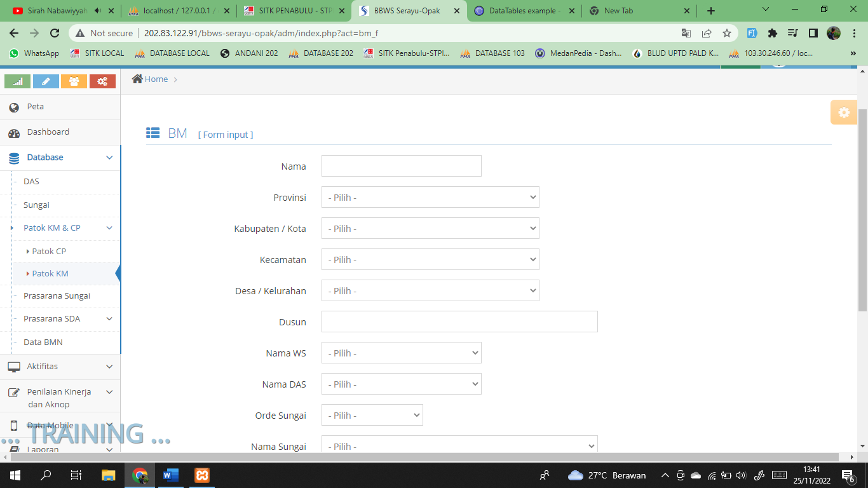This screenshot has width=868, height=488.
Task: Open the Kabupaten / Kota dropdown
Action: click(x=430, y=229)
